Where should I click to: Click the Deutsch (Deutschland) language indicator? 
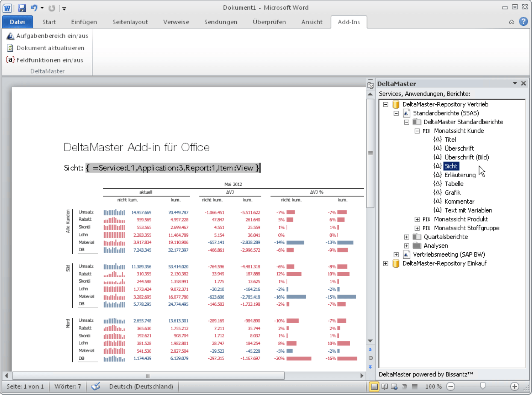coord(141,387)
